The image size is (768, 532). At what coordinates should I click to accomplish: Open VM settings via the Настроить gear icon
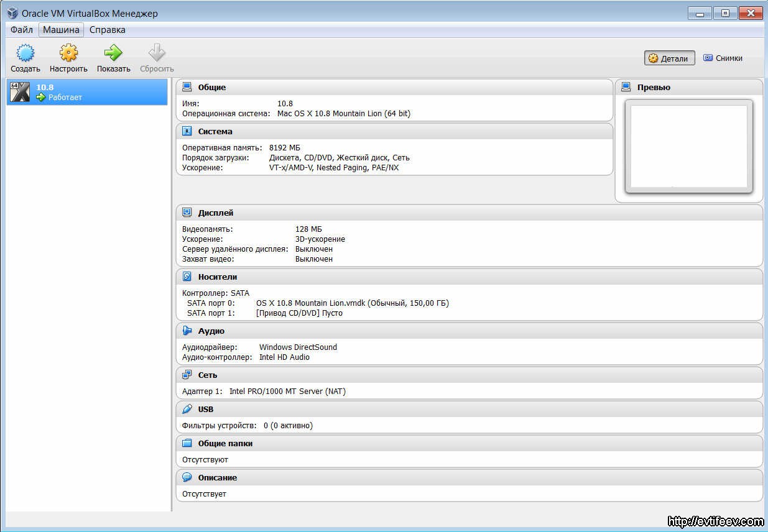pyautogui.click(x=68, y=53)
